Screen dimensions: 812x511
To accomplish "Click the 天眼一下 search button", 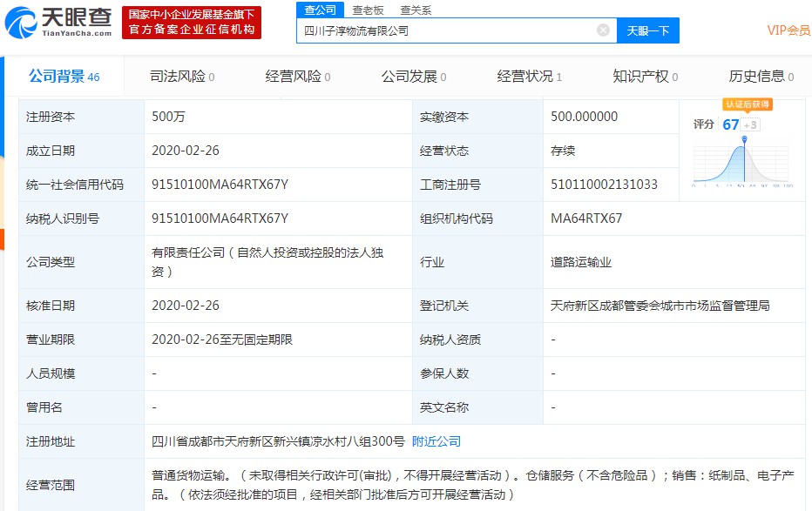I will point(648,30).
